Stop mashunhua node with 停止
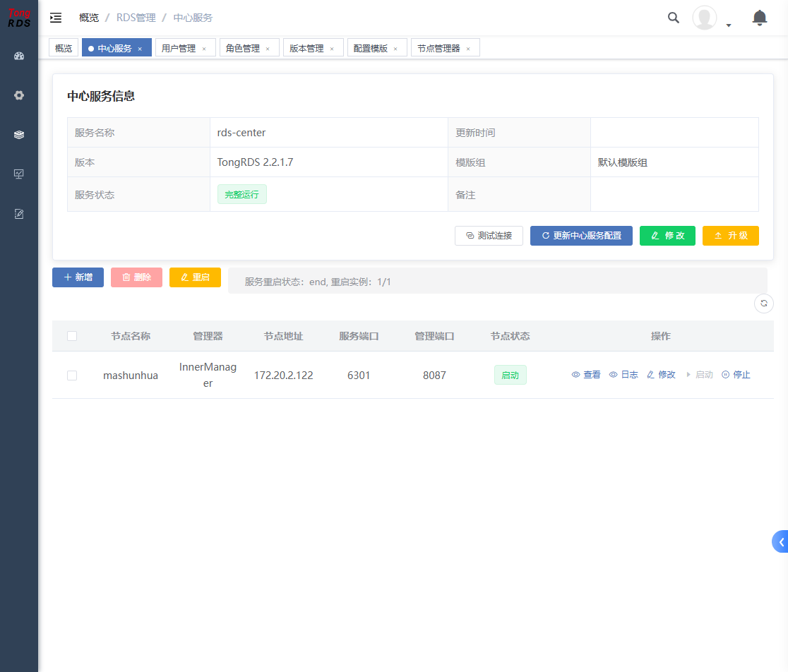This screenshot has width=788, height=672. (736, 375)
